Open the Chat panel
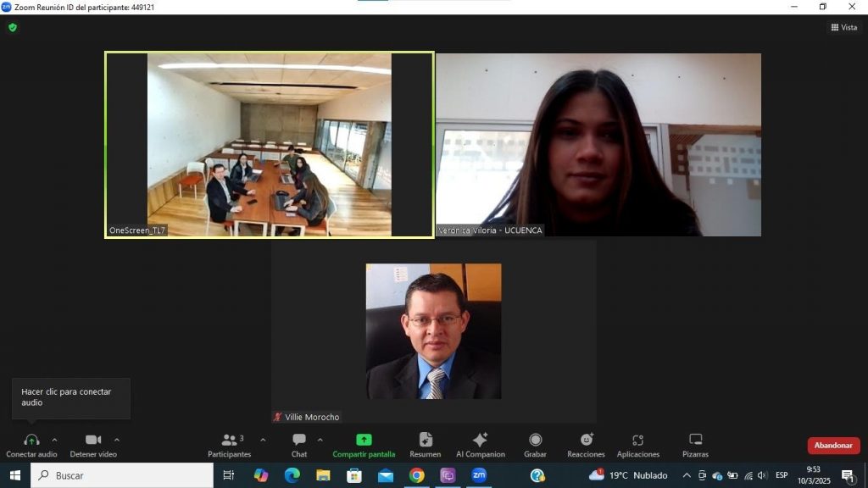 tap(299, 441)
